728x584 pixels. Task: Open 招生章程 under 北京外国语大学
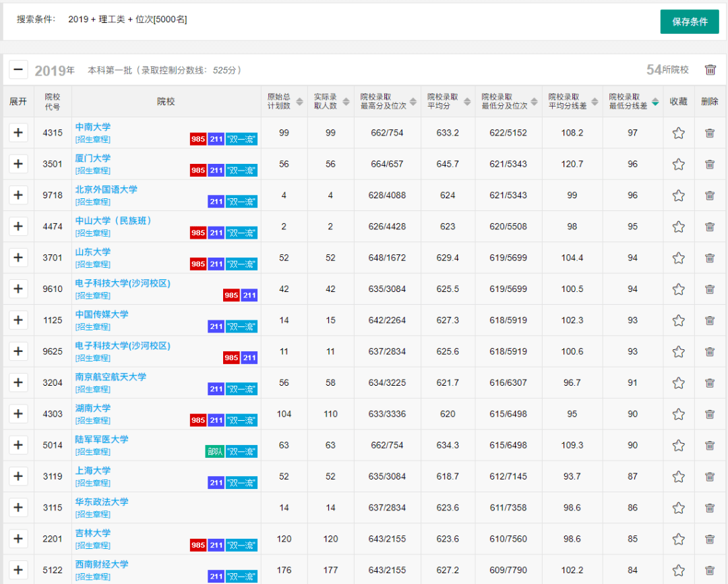tap(93, 202)
